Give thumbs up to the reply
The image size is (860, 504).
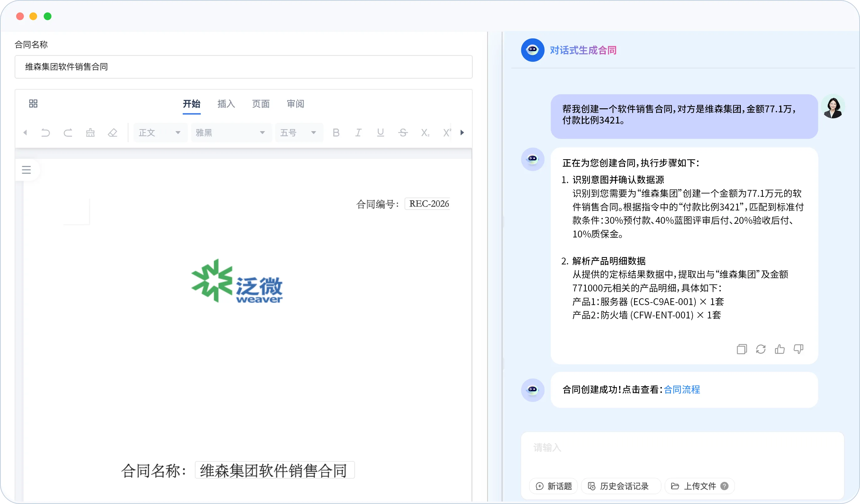tap(780, 349)
